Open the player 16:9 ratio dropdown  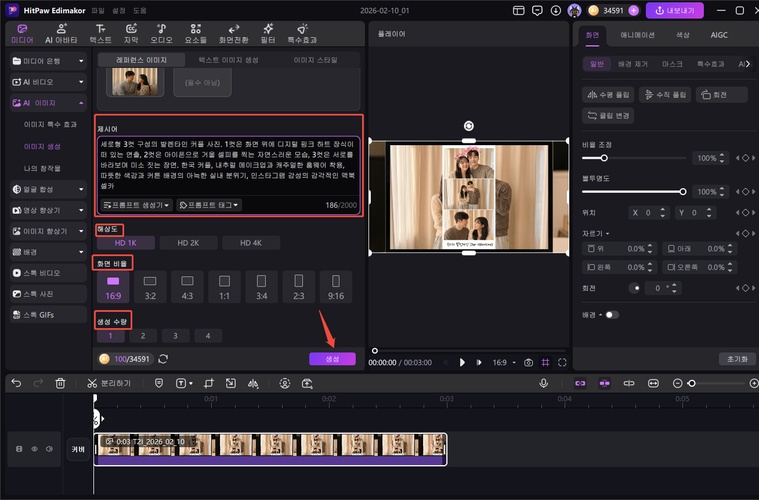504,363
